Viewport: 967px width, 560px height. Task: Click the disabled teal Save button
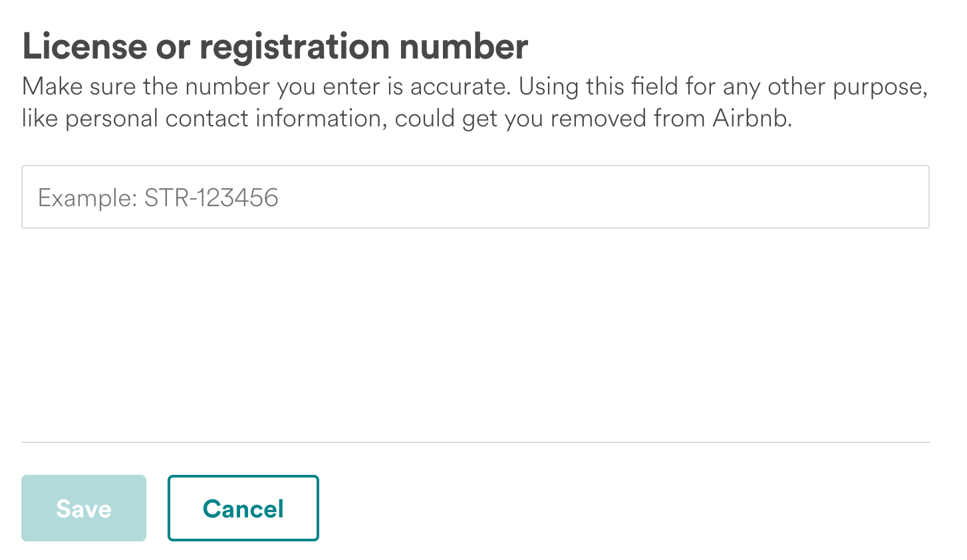84,508
